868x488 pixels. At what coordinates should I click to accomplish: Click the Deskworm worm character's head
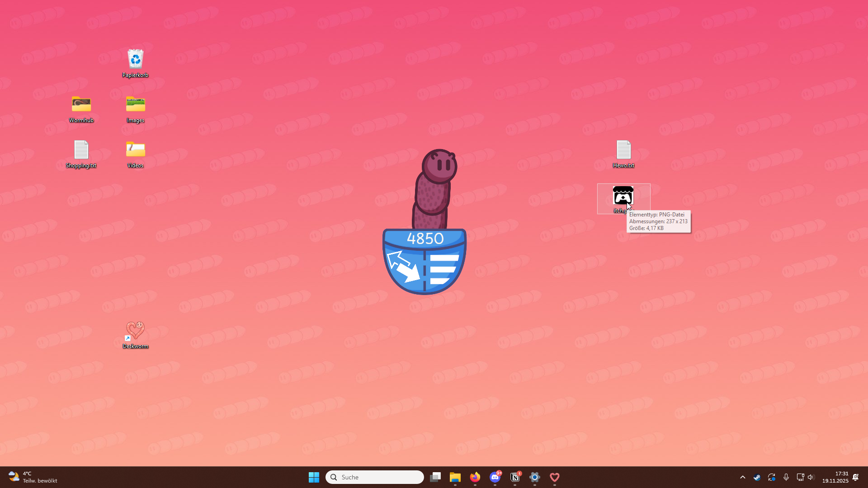point(439,166)
